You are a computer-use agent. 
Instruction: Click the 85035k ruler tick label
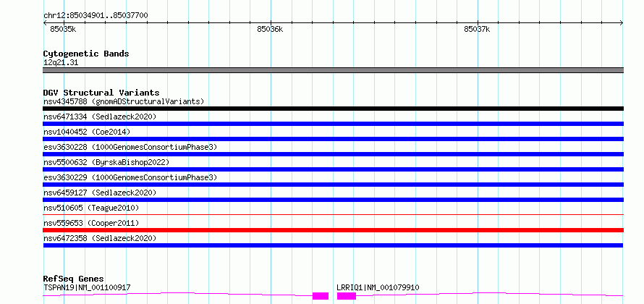[63, 29]
